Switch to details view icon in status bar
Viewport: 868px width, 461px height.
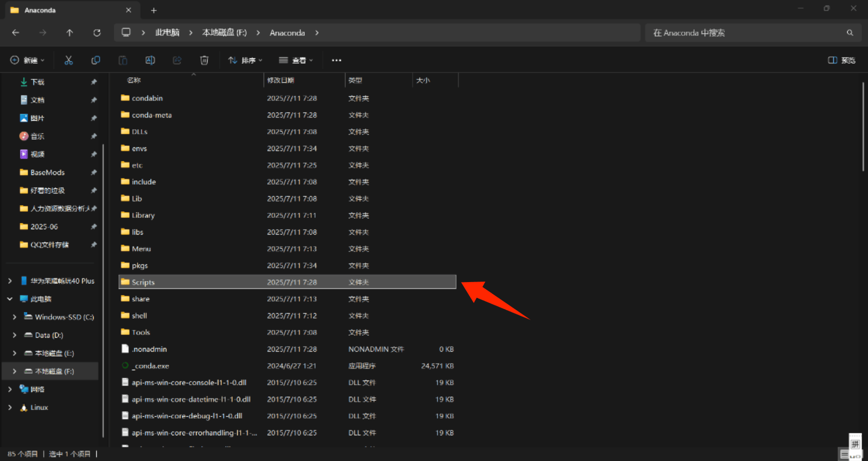pos(844,454)
